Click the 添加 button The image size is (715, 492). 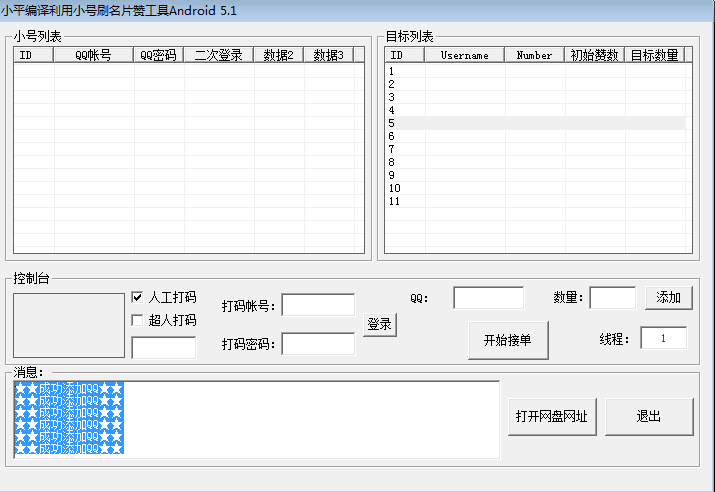(668, 298)
